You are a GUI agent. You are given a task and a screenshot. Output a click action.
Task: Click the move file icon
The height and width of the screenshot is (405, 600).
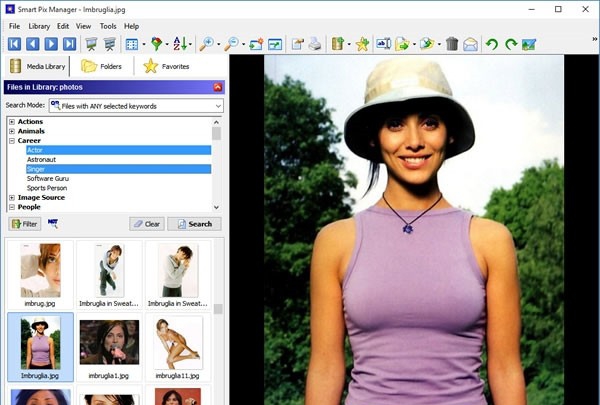click(426, 44)
